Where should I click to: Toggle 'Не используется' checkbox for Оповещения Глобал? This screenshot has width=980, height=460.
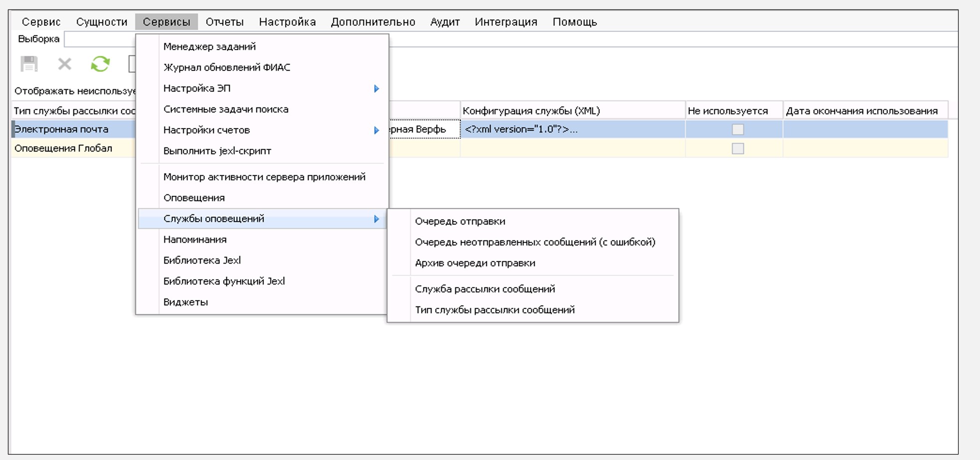[737, 148]
